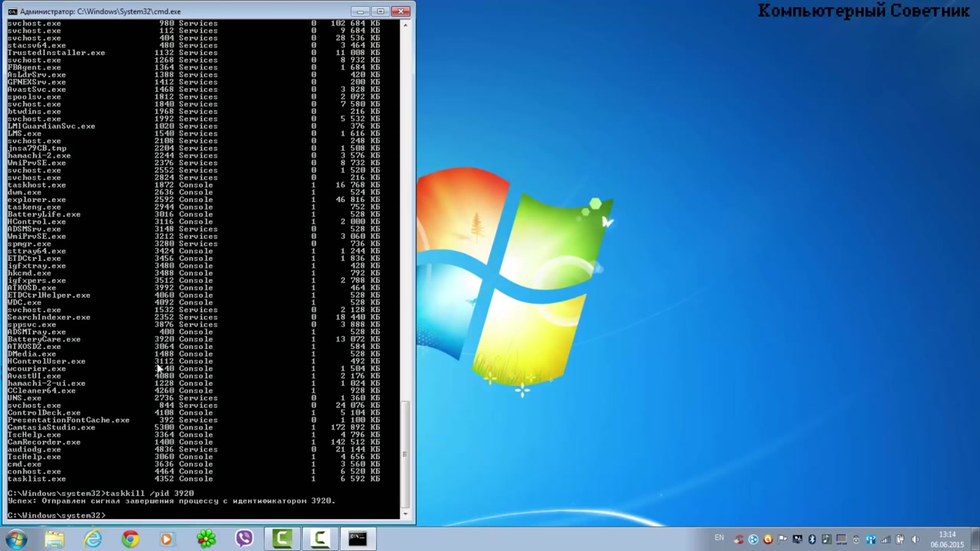The height and width of the screenshot is (551, 980).
Task: Click the "AvastUI.exe" process name
Action: pyautogui.click(x=34, y=377)
